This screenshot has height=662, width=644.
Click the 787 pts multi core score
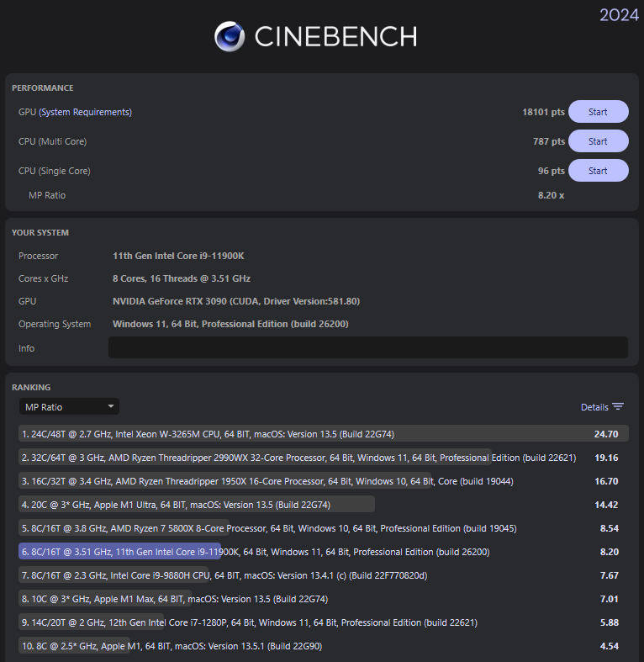pos(549,141)
